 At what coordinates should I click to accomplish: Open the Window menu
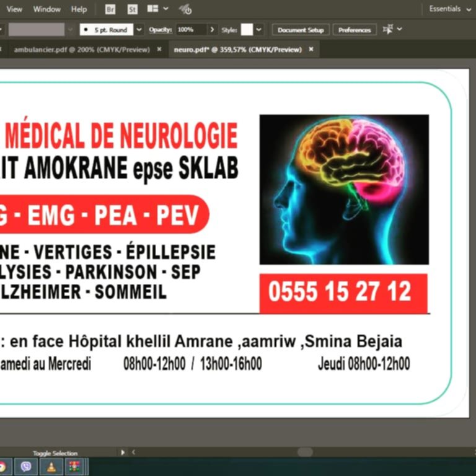(47, 9)
